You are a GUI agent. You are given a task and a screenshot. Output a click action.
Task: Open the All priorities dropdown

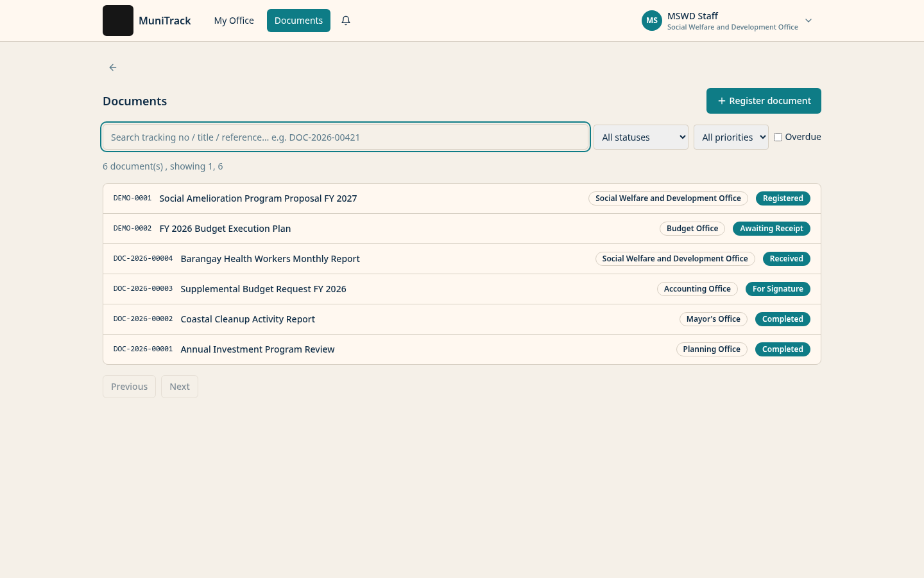coord(731,137)
